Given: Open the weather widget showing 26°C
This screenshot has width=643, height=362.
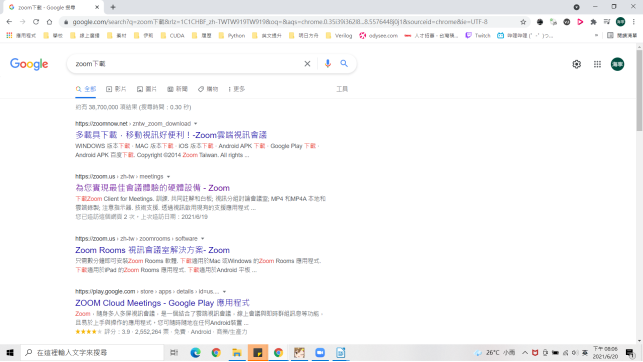Looking at the screenshot, I should click(x=495, y=353).
